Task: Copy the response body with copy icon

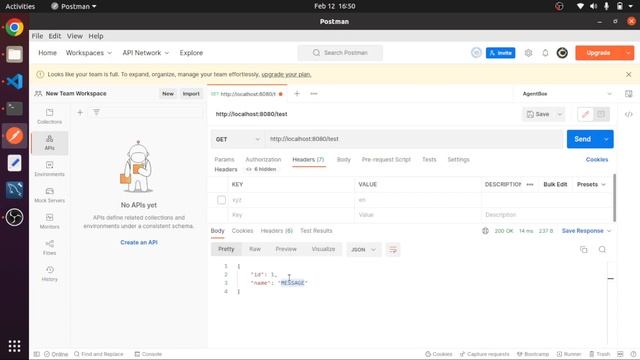Action: point(584,249)
